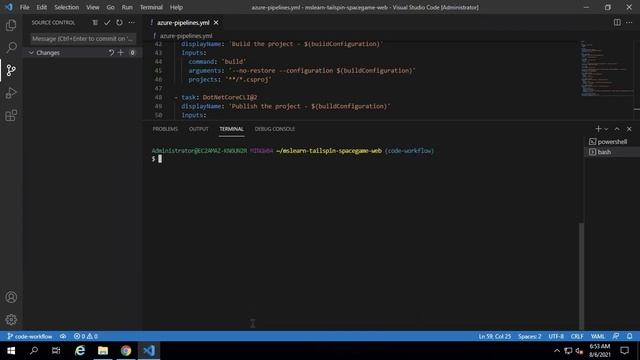Click the publish changes cloud icon
The image size is (640, 360).
point(63,336)
